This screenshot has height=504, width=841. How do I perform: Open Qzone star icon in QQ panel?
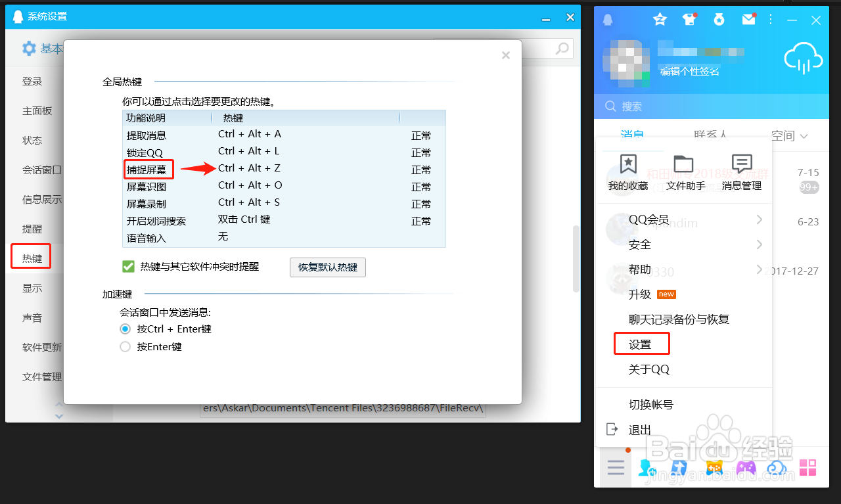[660, 20]
